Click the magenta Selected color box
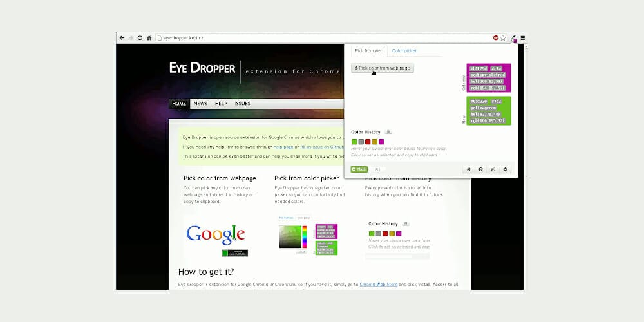Image resolution: width=644 pixels, height=322 pixels. [489, 78]
